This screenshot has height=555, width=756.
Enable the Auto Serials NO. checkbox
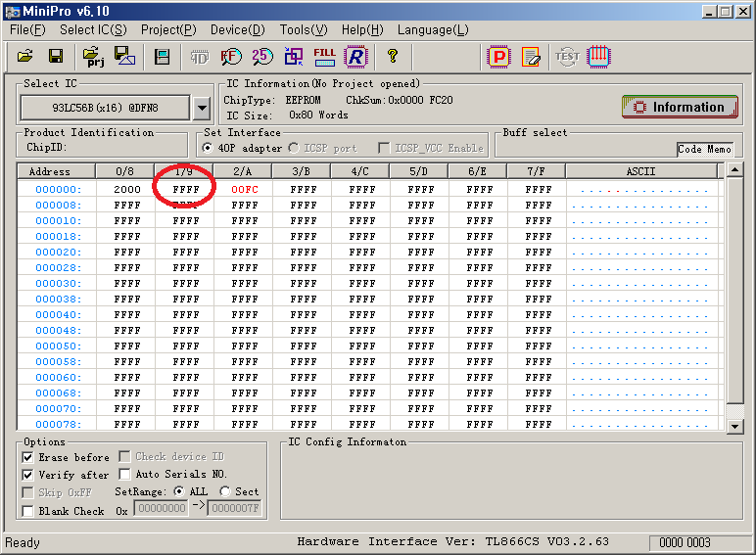point(124,474)
